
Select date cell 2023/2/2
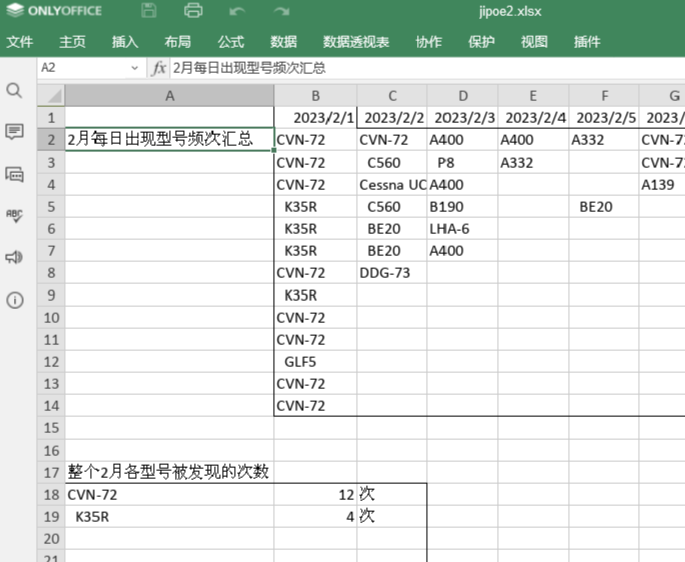[x=392, y=118]
